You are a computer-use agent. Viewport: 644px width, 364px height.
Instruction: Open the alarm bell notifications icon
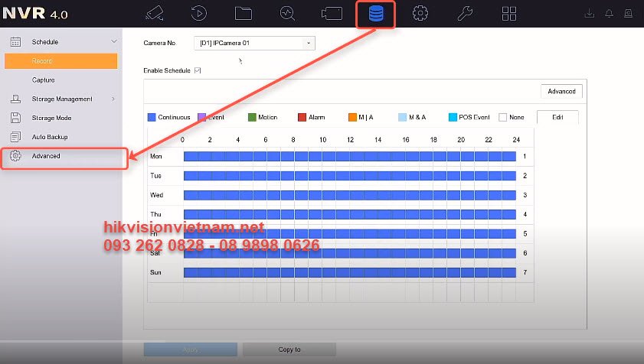point(609,14)
